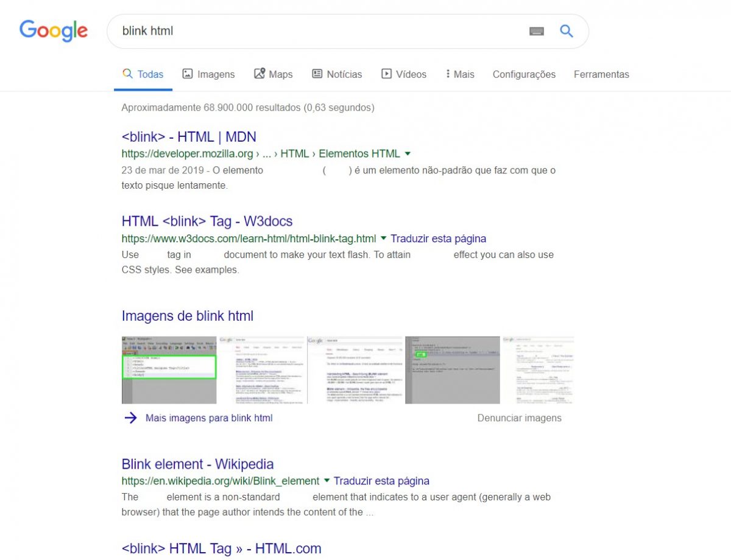This screenshot has height=560, width=731.
Task: Select the Todas tab
Action: [143, 74]
